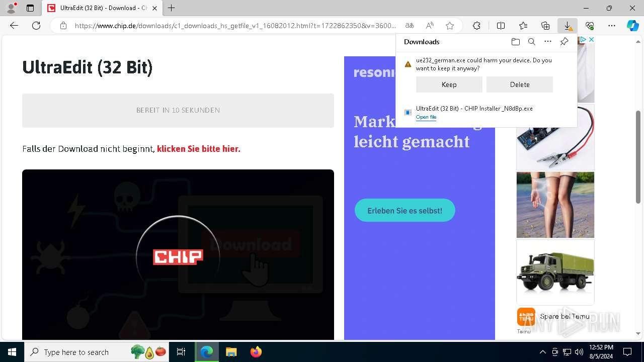This screenshot has height=362, width=644.
Task: Search downloads magnifier icon
Action: pos(531,42)
